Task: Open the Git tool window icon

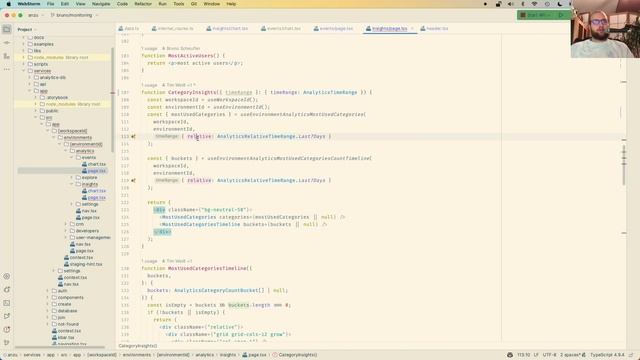Action: pos(7,342)
